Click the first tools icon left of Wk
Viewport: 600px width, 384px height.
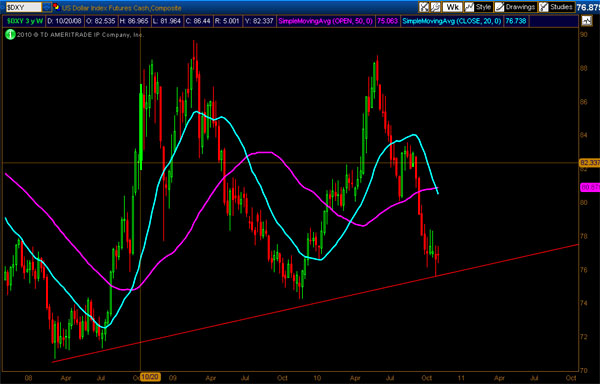424,7
